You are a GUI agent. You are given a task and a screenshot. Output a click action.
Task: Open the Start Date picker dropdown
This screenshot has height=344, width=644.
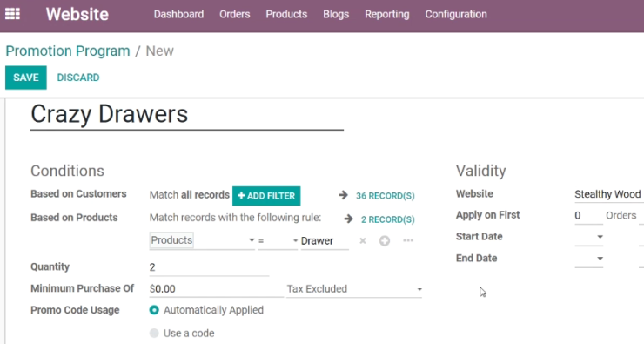[x=589, y=237]
